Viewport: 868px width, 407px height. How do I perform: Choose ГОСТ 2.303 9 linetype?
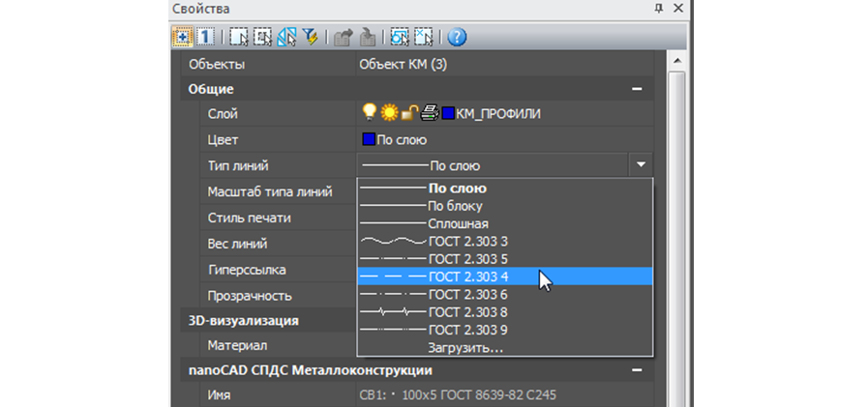(505, 330)
